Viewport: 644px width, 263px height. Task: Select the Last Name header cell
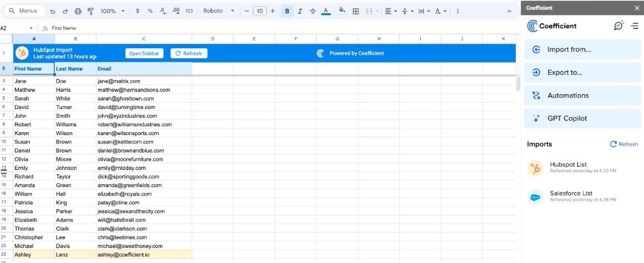point(76,69)
